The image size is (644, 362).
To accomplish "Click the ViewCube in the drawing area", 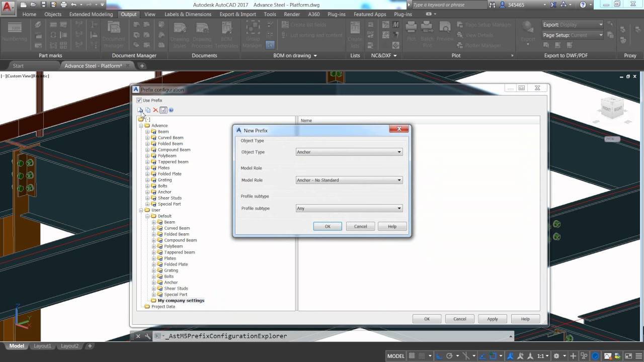I will (612, 109).
